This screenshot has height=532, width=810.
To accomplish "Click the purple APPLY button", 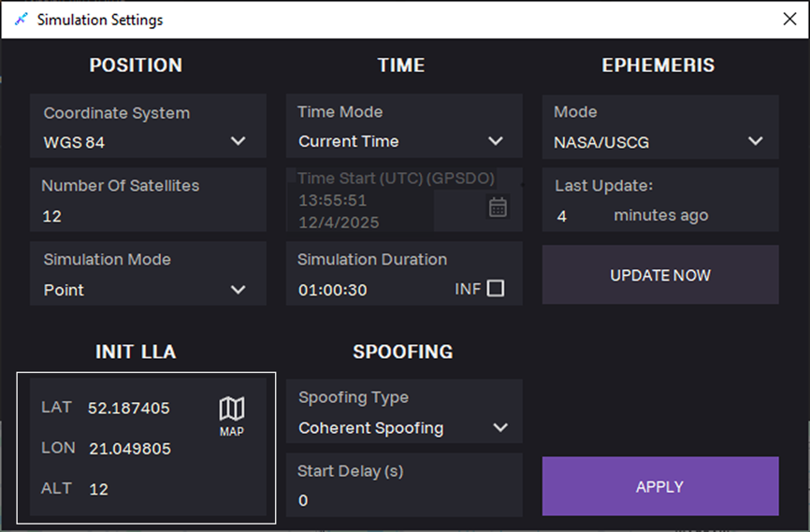I will tap(659, 486).
